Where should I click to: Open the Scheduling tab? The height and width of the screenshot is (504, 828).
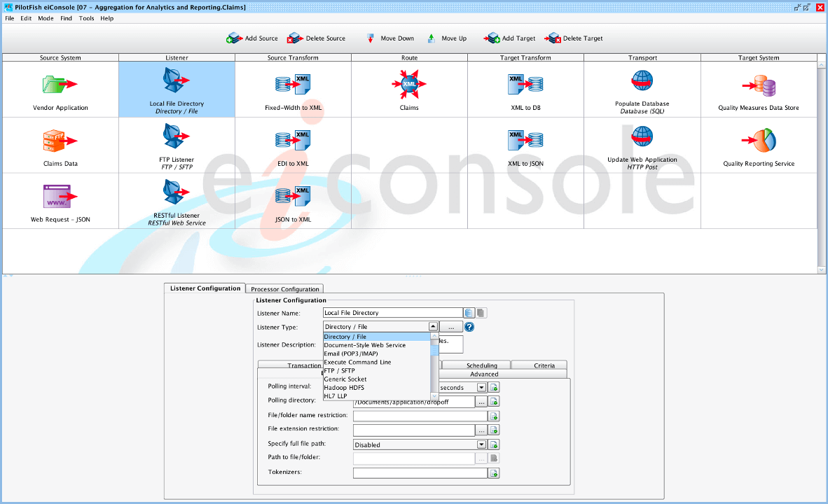[476, 365]
